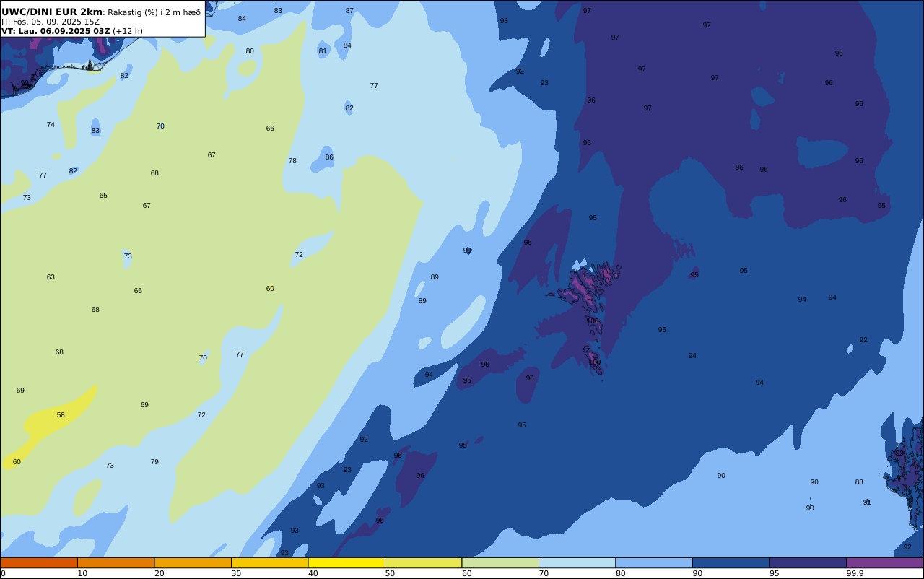This screenshot has height=579, width=924.
Task: Click the valid time 'VT: Lau. 06.09.2025 03Z'
Action: tap(56, 31)
